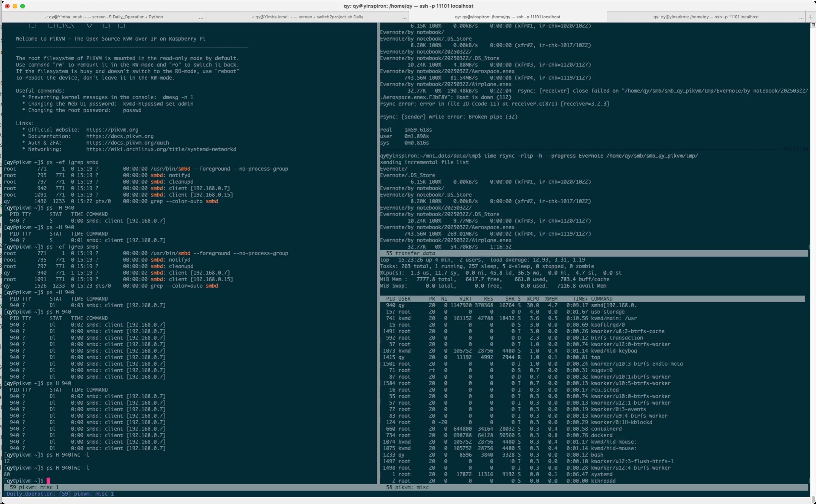Image resolution: width=816 pixels, height=504 pixels.
Task: Click 'kvmd-htpasswd set admin' command text
Action: (158, 104)
